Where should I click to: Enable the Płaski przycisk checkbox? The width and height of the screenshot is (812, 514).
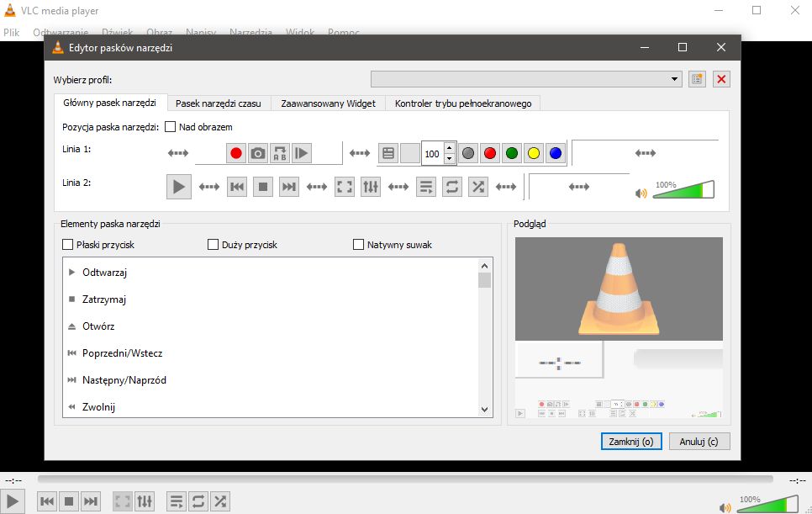[x=67, y=245]
